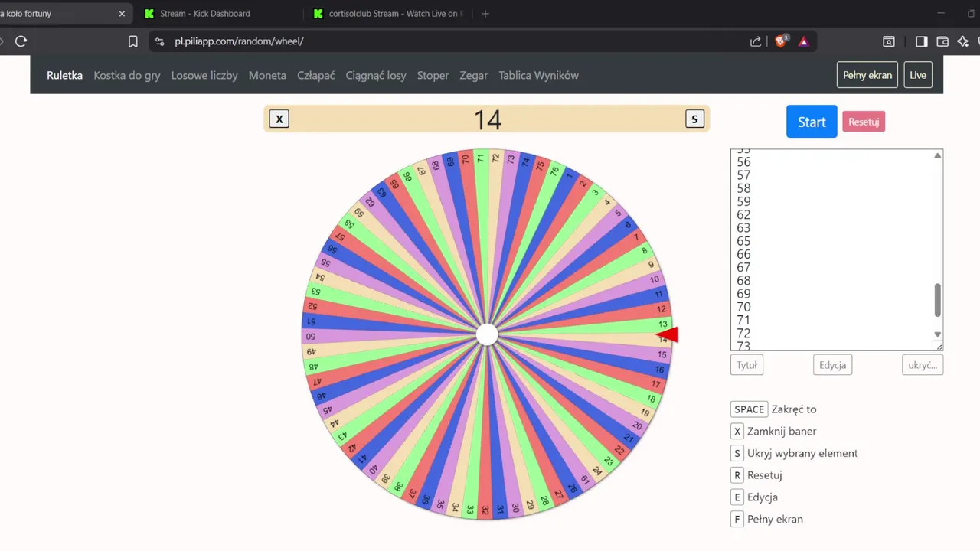Click the S Ukryj wybrany element shortcut

737,453
